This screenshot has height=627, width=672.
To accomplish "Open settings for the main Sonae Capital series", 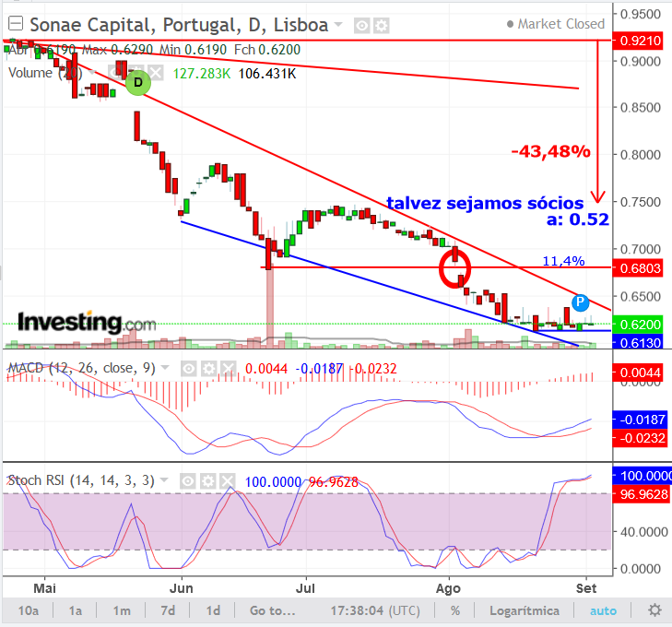I will point(381,26).
